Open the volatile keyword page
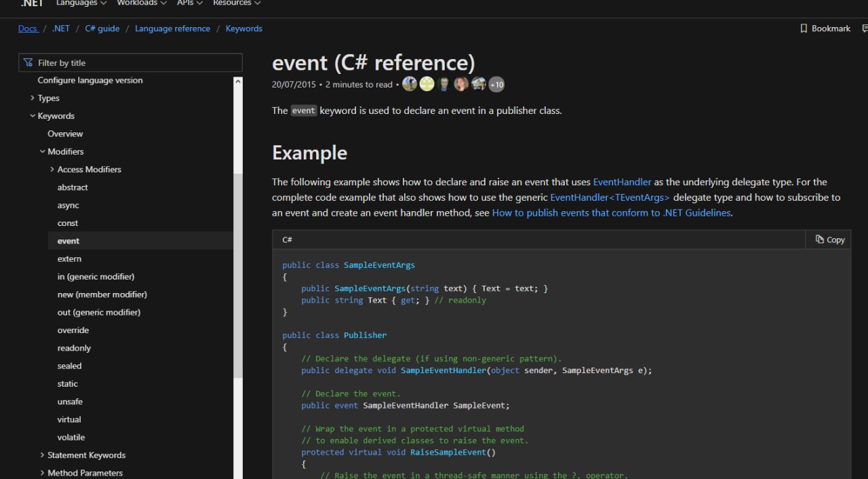The image size is (868, 479). [71, 437]
